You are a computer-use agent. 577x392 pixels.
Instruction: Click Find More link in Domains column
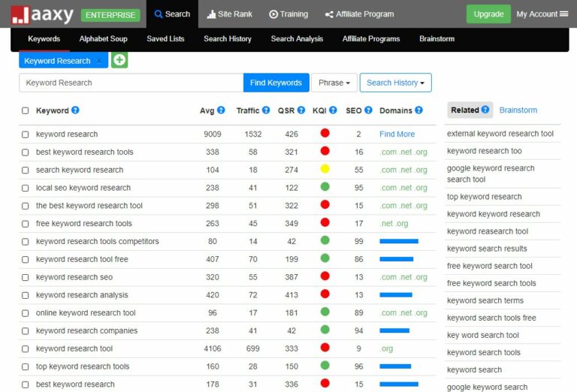tap(397, 134)
